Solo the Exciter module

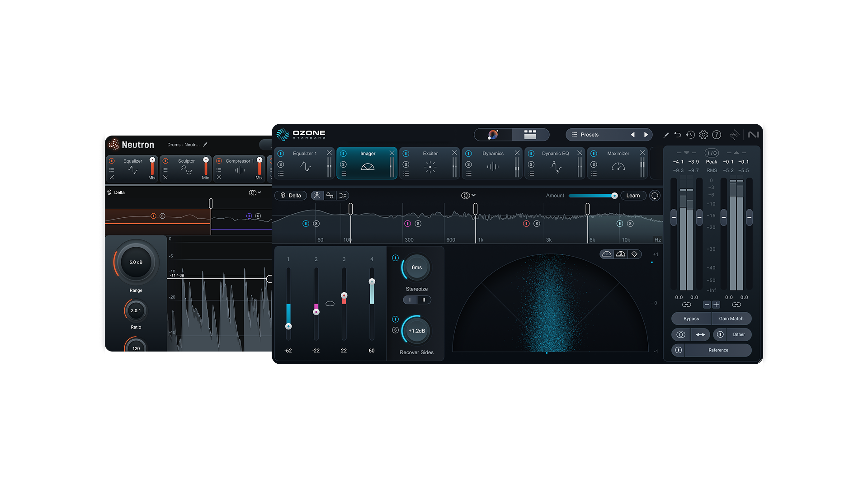click(x=406, y=164)
